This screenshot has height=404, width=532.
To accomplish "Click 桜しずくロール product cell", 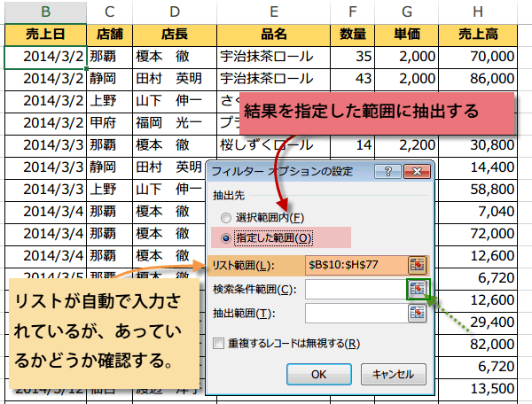I will [273, 145].
